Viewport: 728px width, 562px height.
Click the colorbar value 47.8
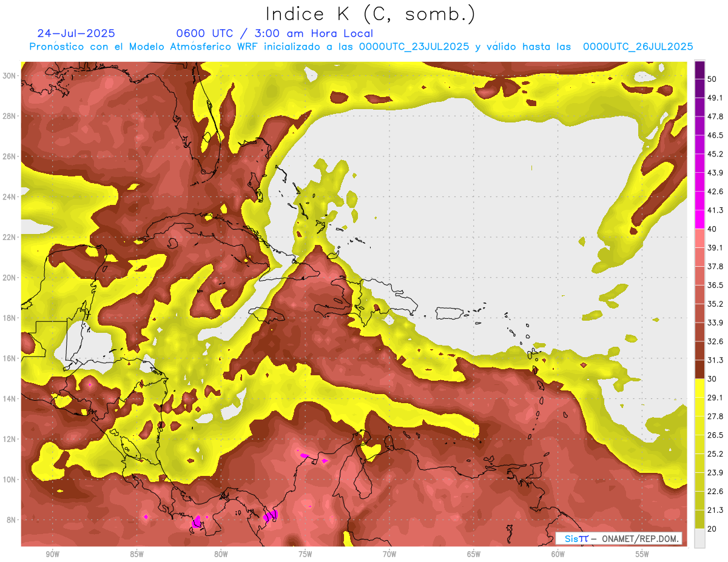click(x=715, y=116)
